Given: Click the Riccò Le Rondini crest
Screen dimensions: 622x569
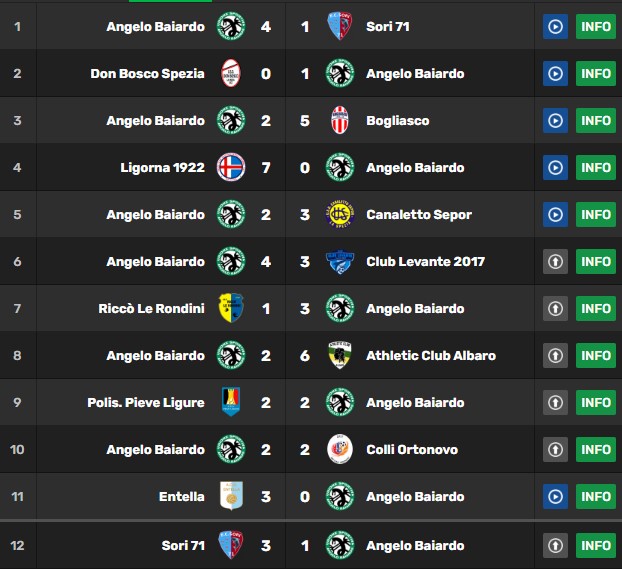Looking at the screenshot, I should point(231,308).
